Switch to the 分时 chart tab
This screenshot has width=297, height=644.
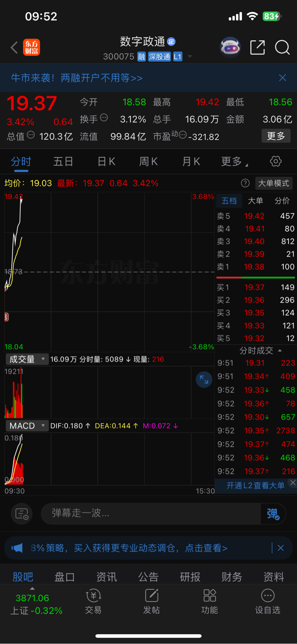(21, 161)
